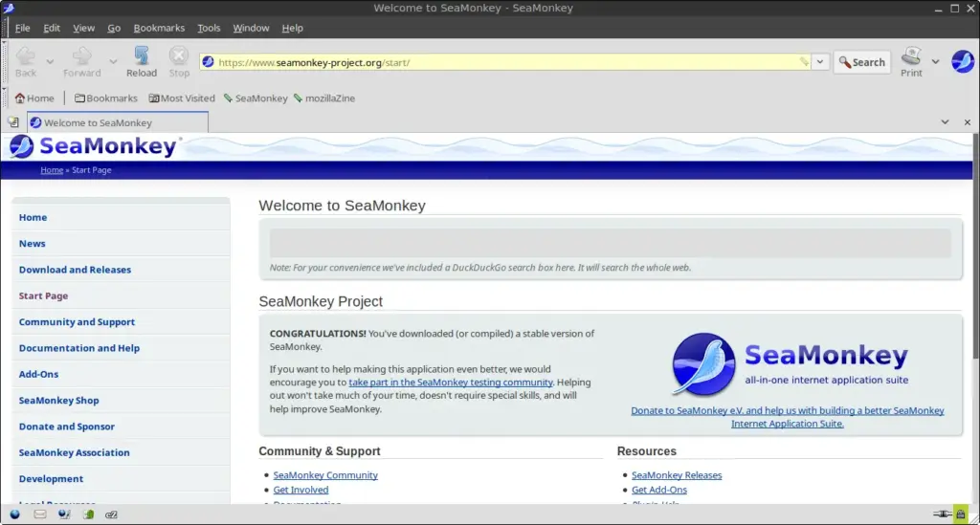This screenshot has width=980, height=525.
Task: Go to Home in the sidebar
Action: [x=33, y=217]
